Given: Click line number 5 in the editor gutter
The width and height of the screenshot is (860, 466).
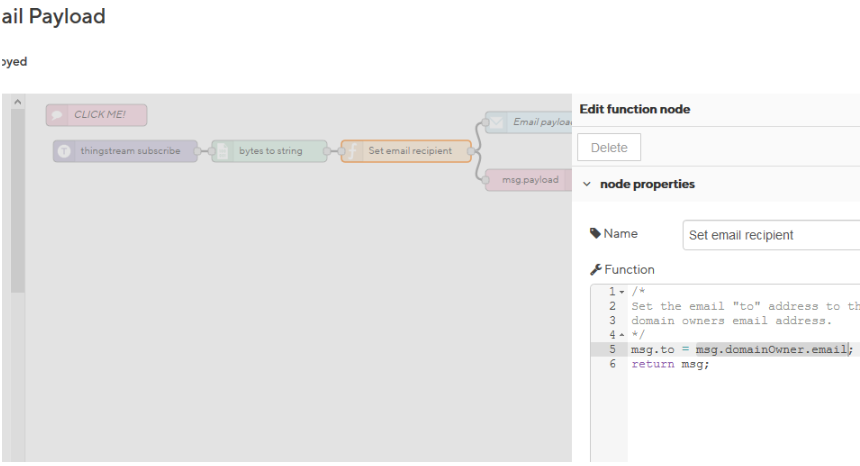Looking at the screenshot, I should pos(612,349).
